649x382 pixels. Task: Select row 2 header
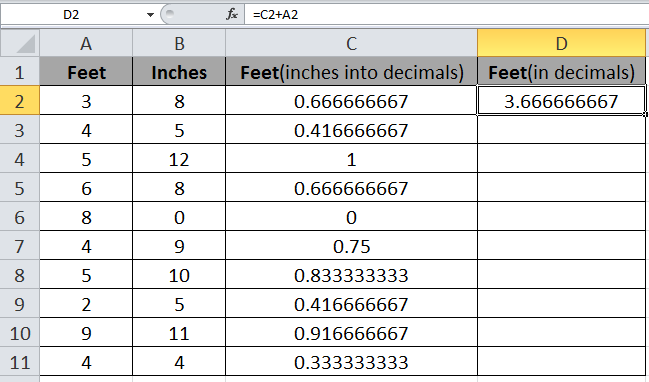(x=19, y=101)
